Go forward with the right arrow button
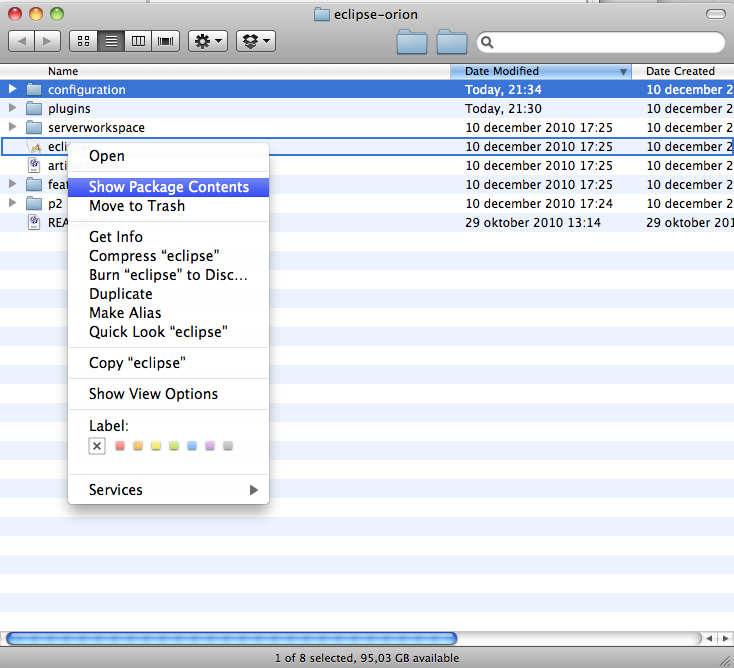This screenshot has width=734, height=668. pos(47,41)
